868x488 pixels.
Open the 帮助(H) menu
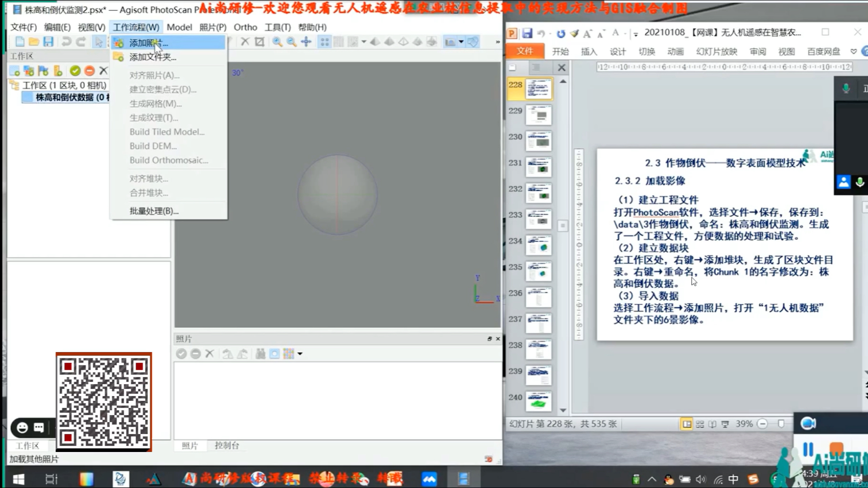312,27
